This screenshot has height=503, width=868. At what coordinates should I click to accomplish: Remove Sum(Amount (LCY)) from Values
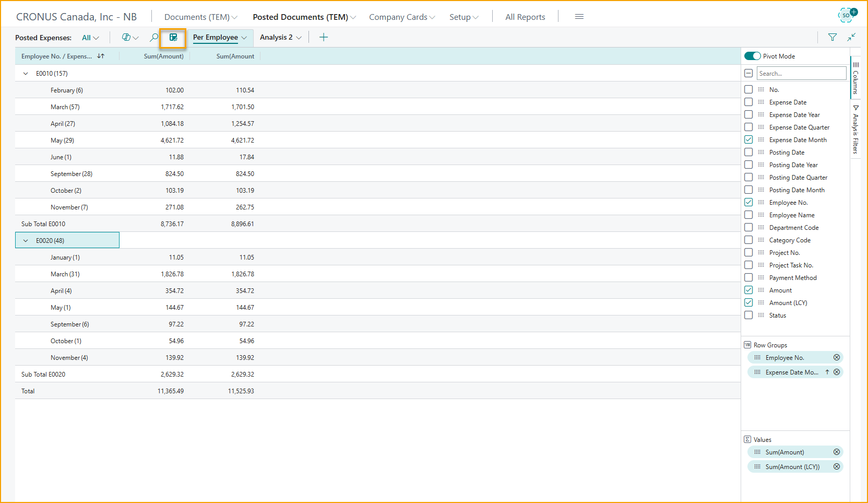[837, 467]
